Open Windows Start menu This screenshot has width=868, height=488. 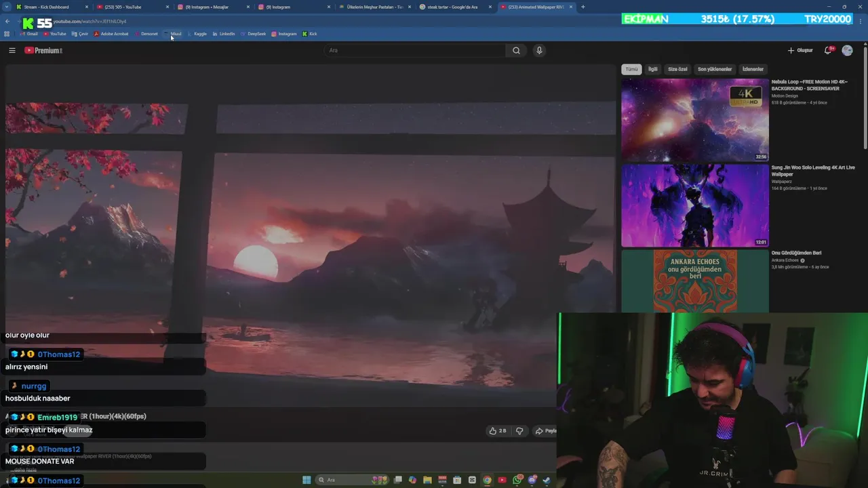307,480
